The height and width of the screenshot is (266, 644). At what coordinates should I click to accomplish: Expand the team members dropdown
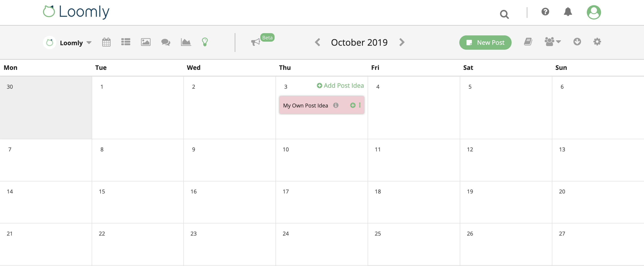point(553,42)
